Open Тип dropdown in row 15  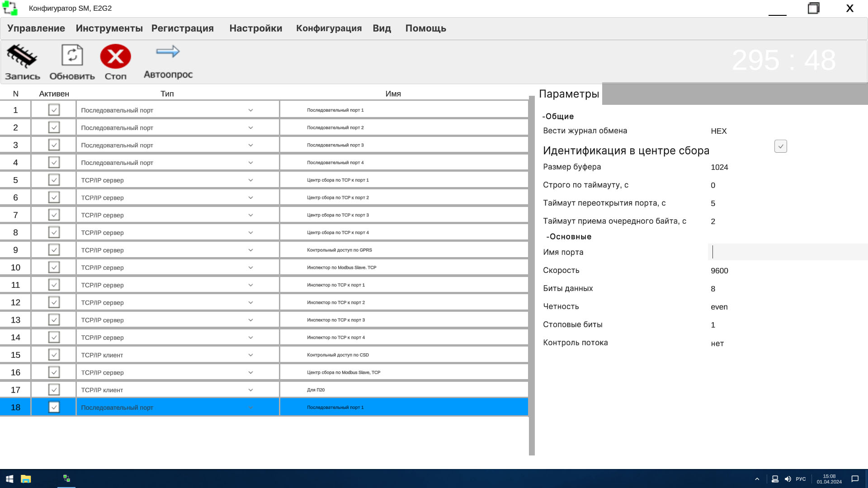(250, 355)
